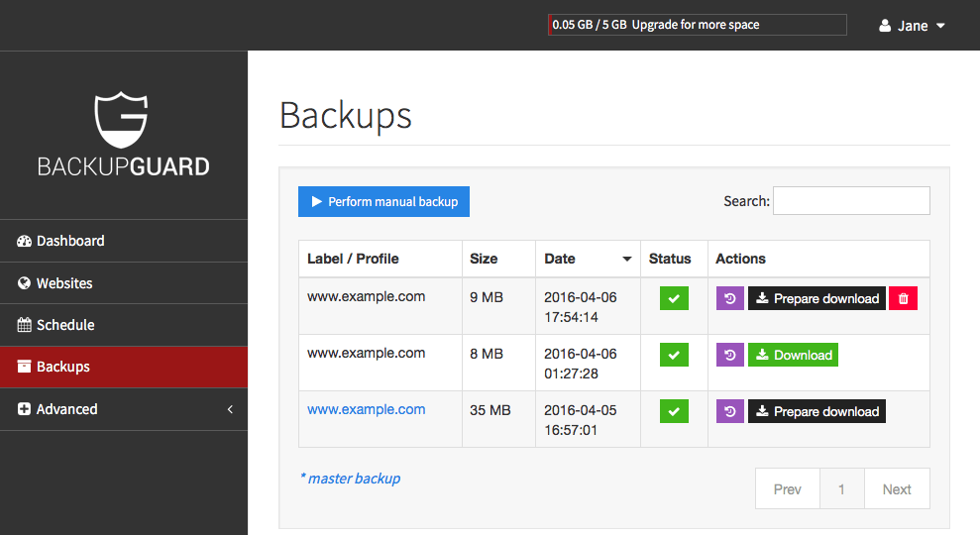Start Perform manual backup

pos(383,202)
